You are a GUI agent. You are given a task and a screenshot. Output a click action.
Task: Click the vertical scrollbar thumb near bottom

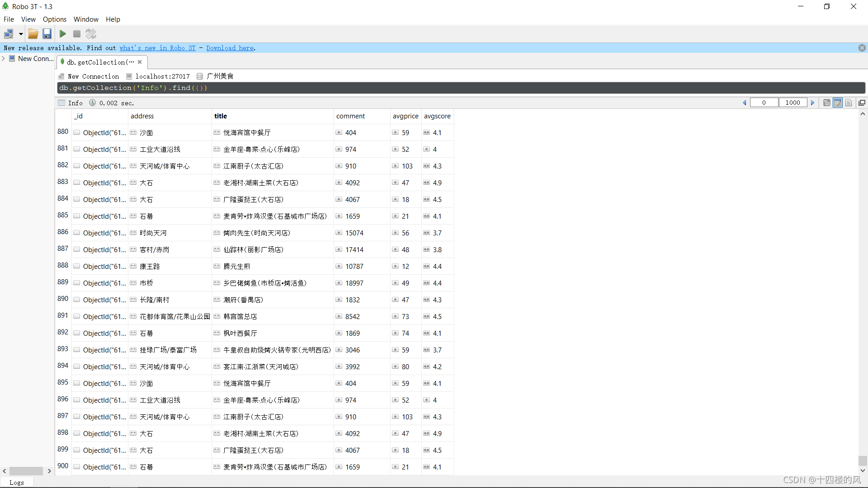[863, 460]
